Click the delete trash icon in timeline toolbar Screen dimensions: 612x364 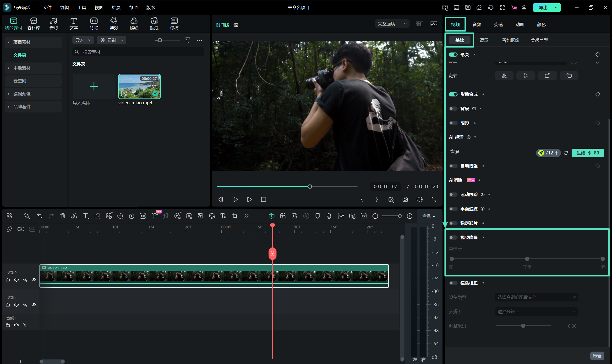click(x=63, y=216)
